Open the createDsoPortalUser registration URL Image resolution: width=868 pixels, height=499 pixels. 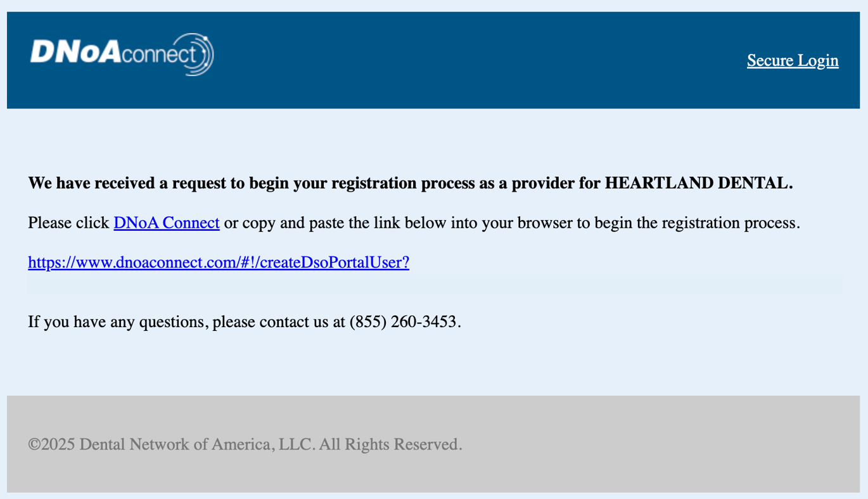pos(219,262)
